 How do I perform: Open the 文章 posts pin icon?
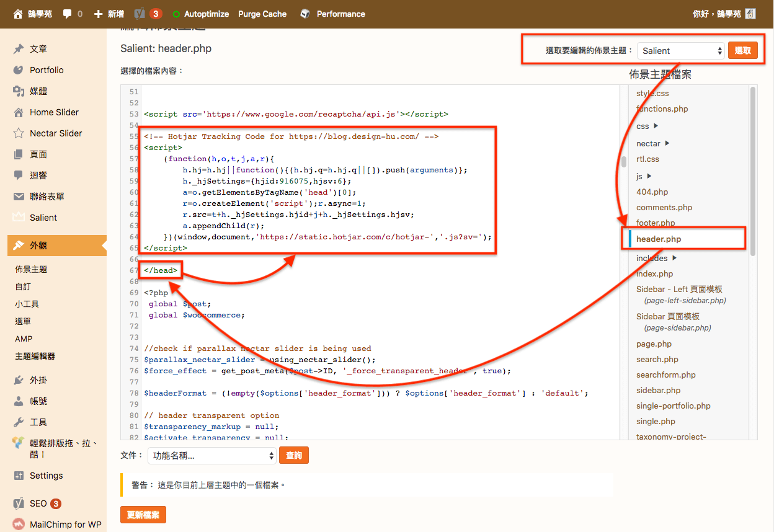pyautogui.click(x=19, y=49)
